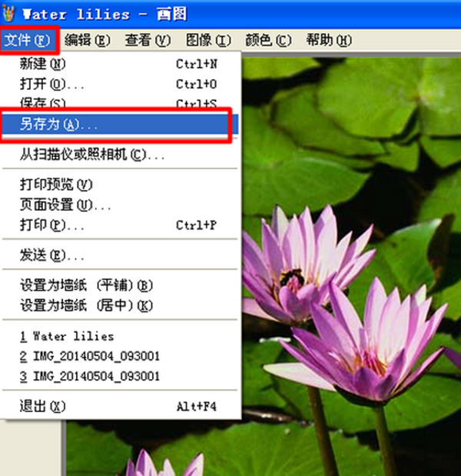Select 另存为(A)... to save a copy
The height and width of the screenshot is (476, 461).
pos(120,124)
